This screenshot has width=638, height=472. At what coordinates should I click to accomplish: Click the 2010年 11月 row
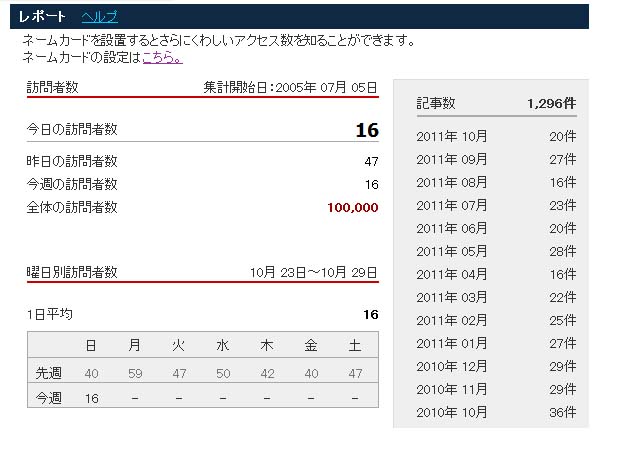[x=496, y=389]
